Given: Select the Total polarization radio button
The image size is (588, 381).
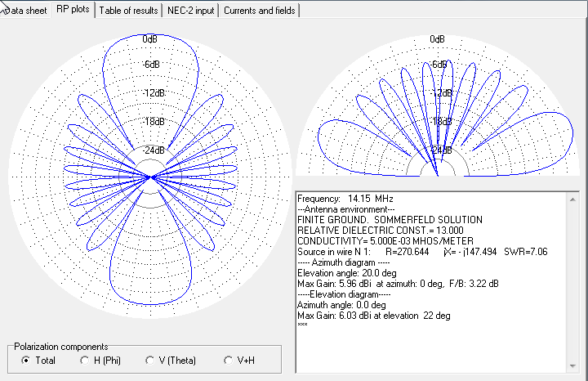Looking at the screenshot, I should pyautogui.click(x=26, y=360).
